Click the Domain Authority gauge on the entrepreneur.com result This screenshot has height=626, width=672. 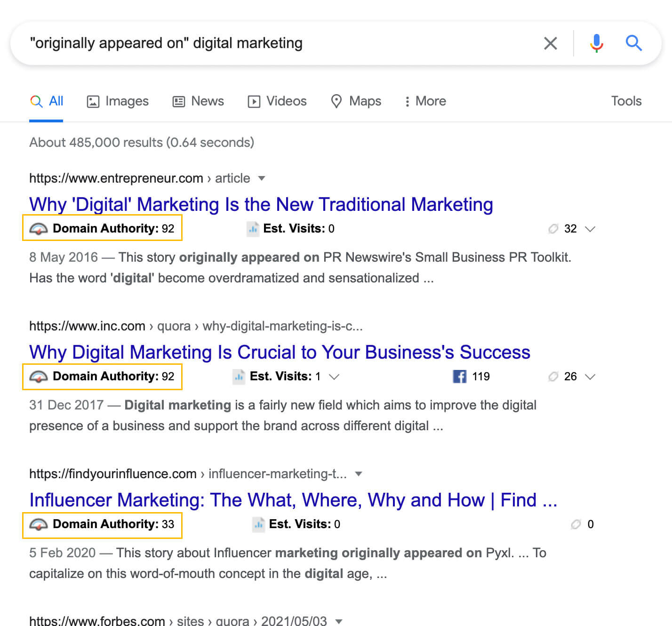coord(40,228)
